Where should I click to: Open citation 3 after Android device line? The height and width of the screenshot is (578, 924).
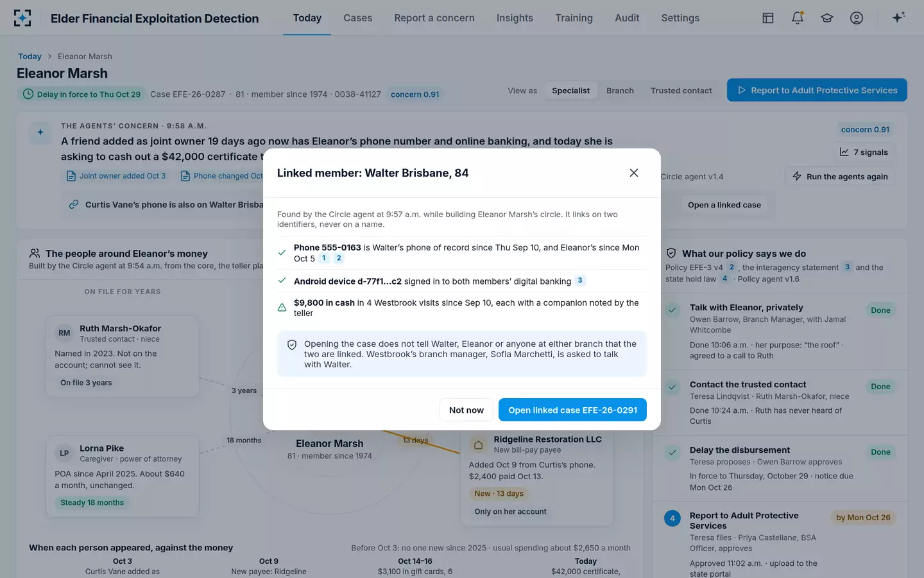tap(580, 281)
